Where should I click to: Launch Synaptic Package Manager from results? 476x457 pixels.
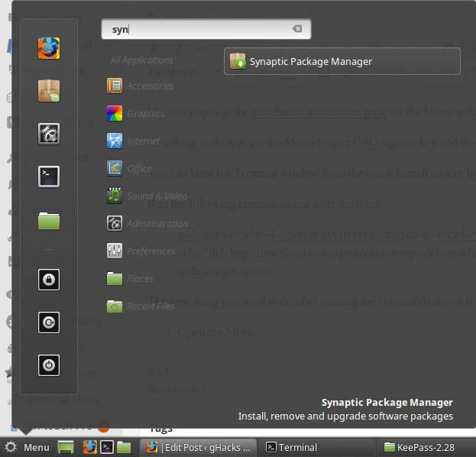point(342,61)
